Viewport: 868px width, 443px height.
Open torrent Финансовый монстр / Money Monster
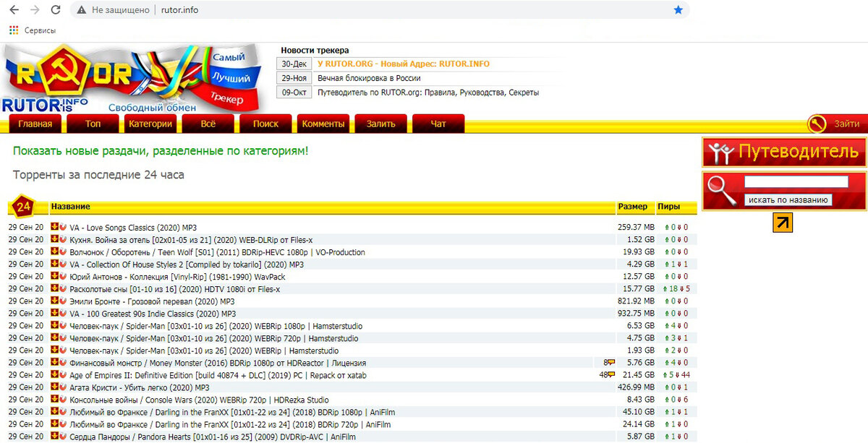click(218, 363)
